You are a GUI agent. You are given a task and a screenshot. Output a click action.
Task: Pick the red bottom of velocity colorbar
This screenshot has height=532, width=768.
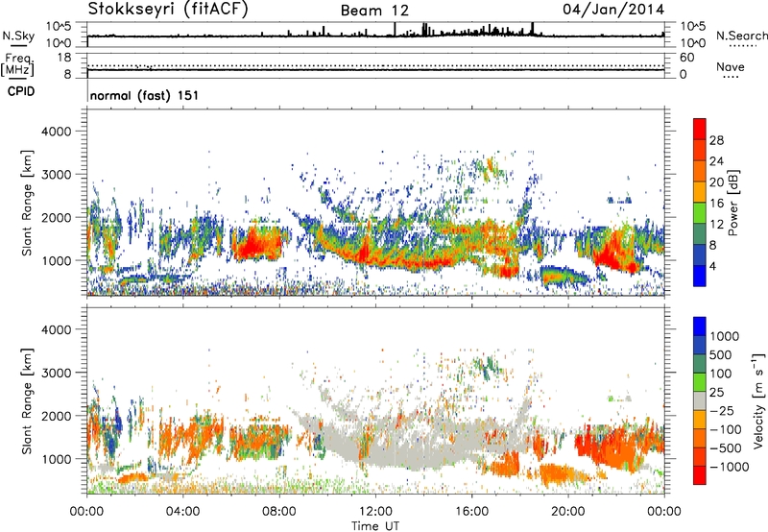(x=700, y=475)
